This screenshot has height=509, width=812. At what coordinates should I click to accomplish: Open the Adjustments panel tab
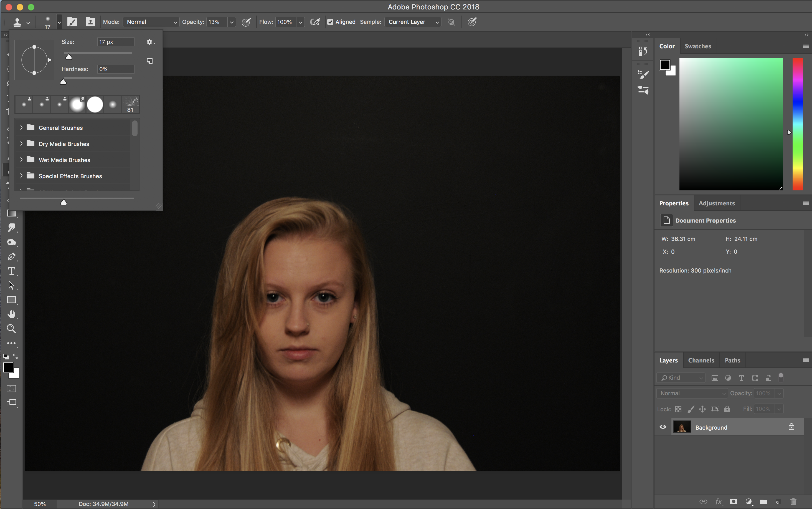tap(717, 203)
